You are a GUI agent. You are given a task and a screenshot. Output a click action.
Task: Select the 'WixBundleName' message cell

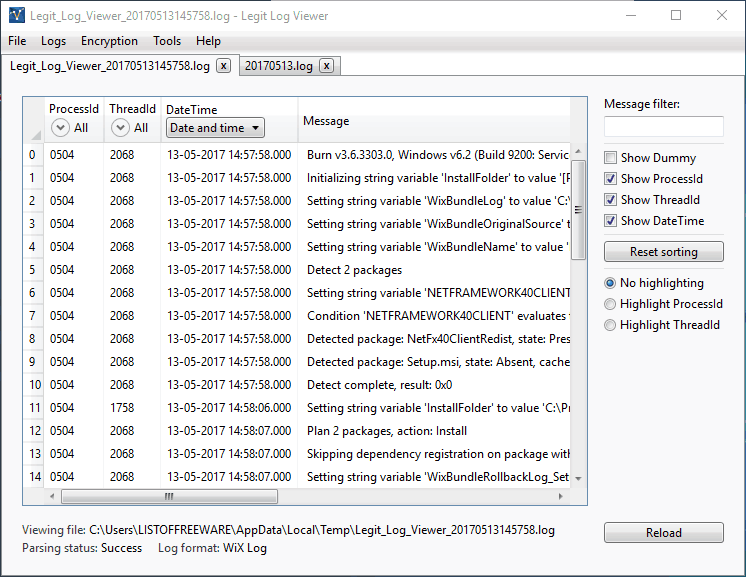434,246
